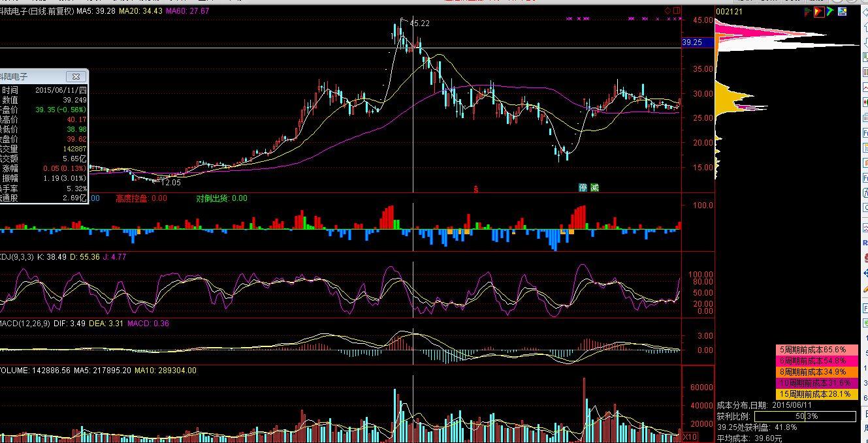Select the horizontal bars chip distribution icon
This screenshot has width=868, height=443.
[x=807, y=12]
